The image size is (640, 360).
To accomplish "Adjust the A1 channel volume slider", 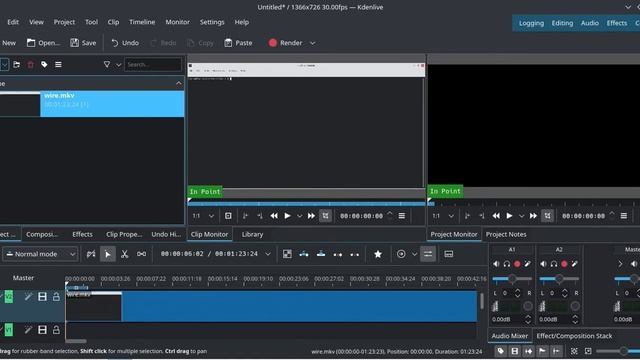I will (512, 279).
